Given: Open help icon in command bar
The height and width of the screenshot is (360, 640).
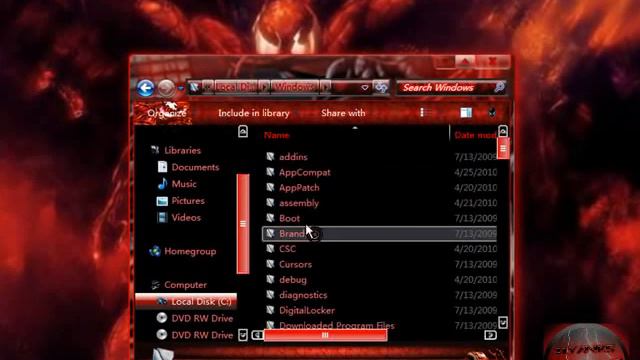Looking at the screenshot, I should (492, 112).
